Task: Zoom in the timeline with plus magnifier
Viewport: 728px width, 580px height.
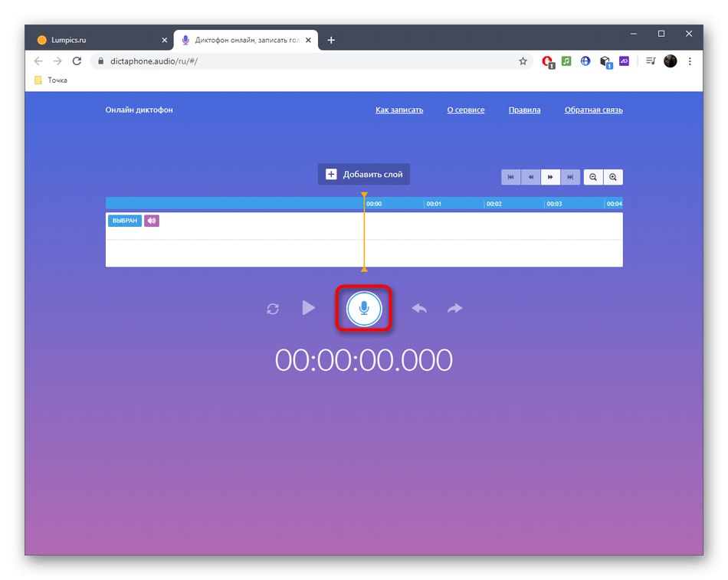Action: 613,177
